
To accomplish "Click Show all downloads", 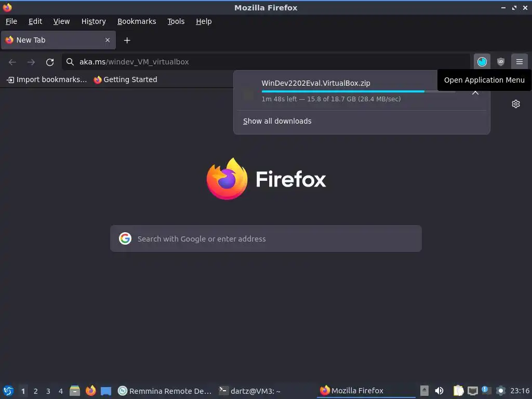I will pyautogui.click(x=277, y=121).
